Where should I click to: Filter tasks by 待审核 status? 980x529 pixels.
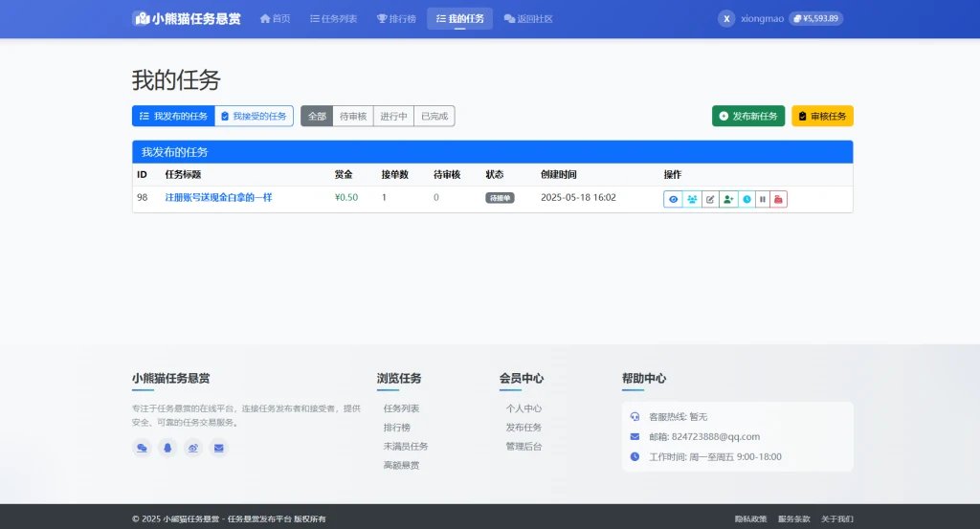[x=353, y=116]
